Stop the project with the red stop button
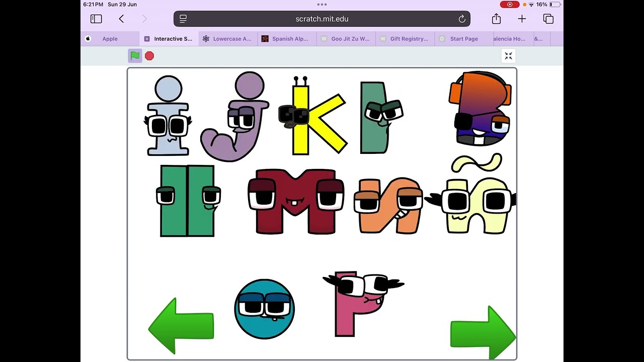Viewport: 644px width, 362px height. (149, 56)
